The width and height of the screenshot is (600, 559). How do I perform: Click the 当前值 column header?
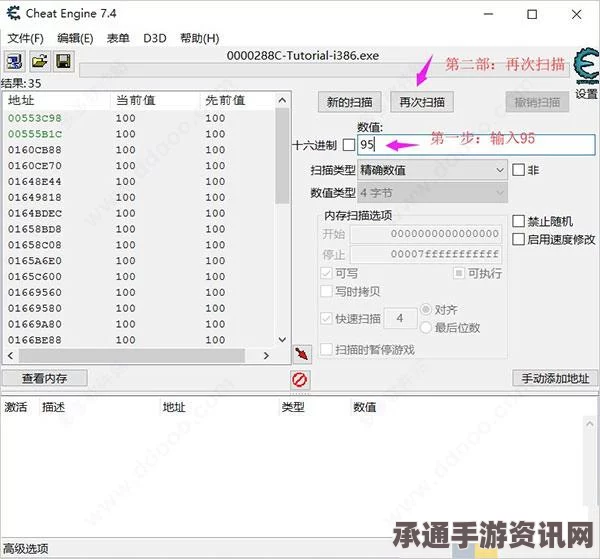[135, 100]
